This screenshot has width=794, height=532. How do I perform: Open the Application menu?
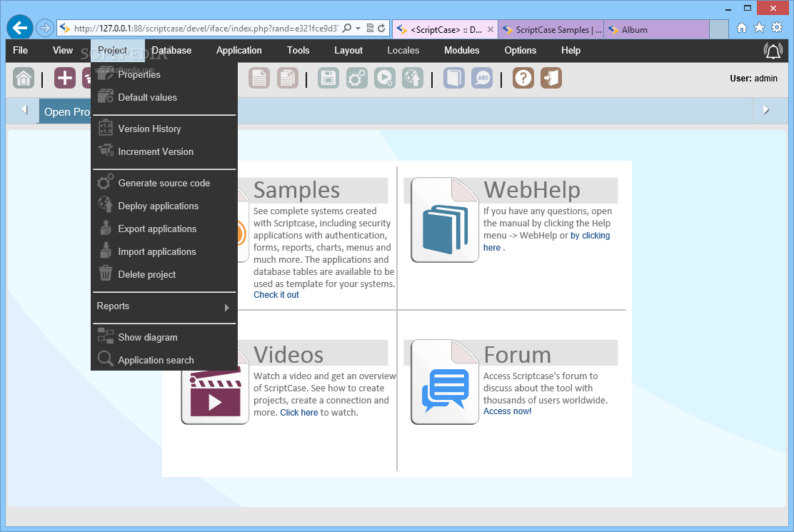(x=239, y=50)
